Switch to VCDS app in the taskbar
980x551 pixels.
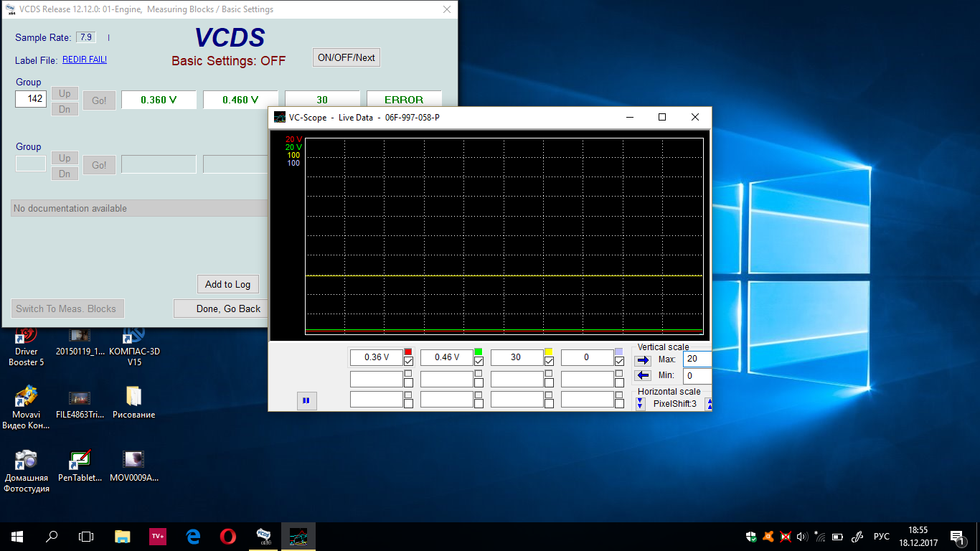(x=264, y=536)
